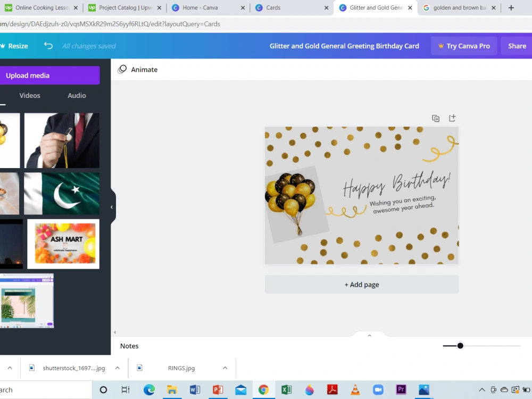The height and width of the screenshot is (399, 532).
Task: Click Try Canva Pro button
Action: pyautogui.click(x=464, y=46)
